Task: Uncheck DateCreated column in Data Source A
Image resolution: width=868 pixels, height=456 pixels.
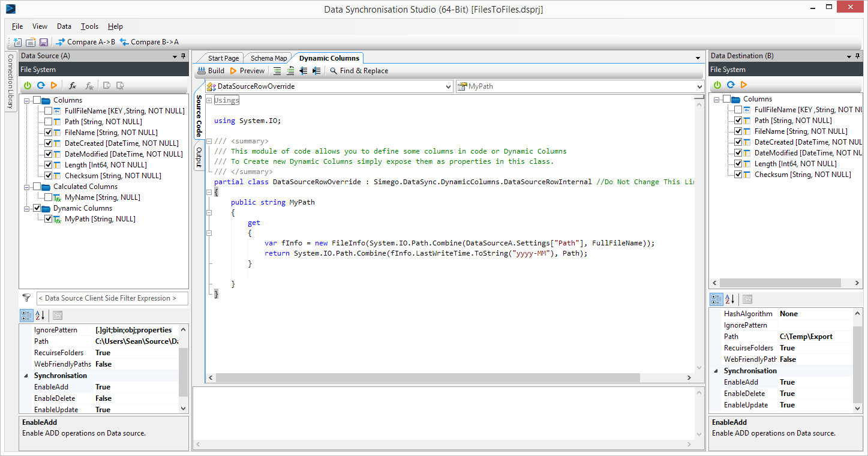Action: [49, 143]
